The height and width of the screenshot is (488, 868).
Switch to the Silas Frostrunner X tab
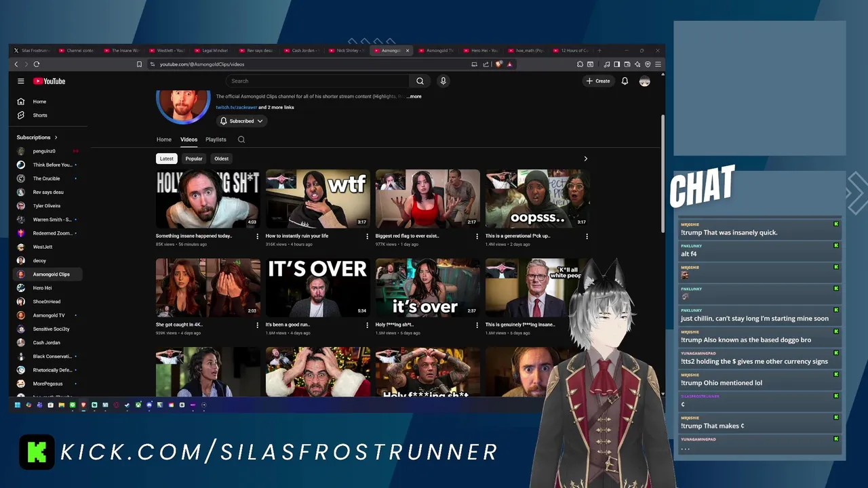[31, 50]
